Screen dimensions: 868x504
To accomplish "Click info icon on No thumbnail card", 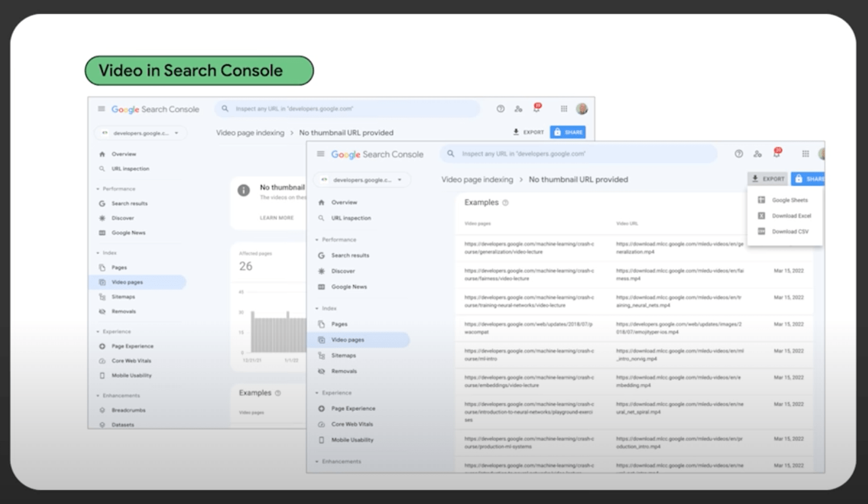I will coord(244,190).
